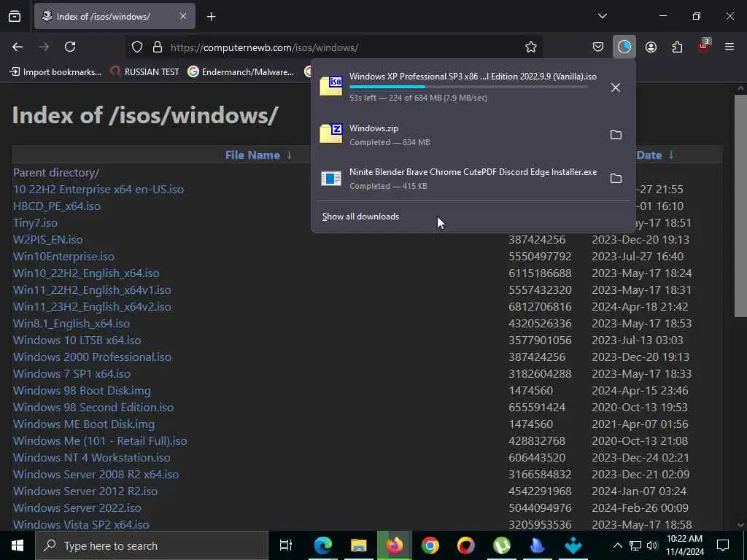
Task: Cancel the Windows XP ISO download
Action: [616, 87]
